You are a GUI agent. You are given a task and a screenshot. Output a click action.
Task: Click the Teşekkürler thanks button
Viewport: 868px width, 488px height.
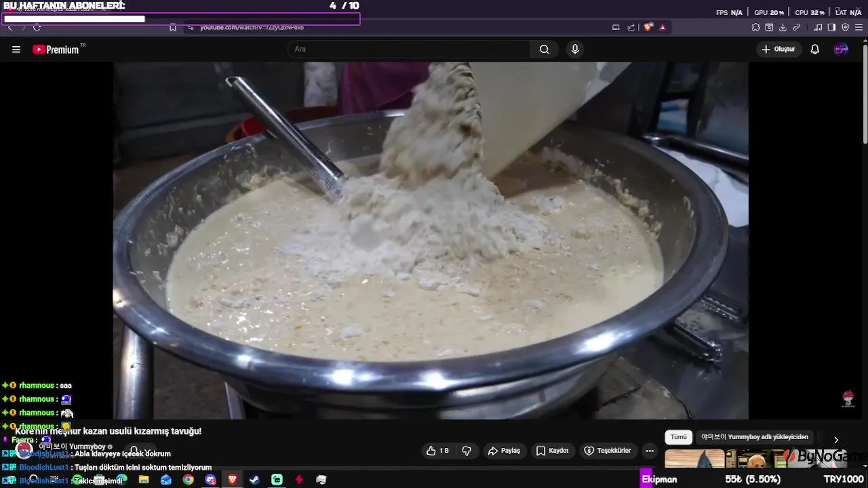(x=608, y=451)
